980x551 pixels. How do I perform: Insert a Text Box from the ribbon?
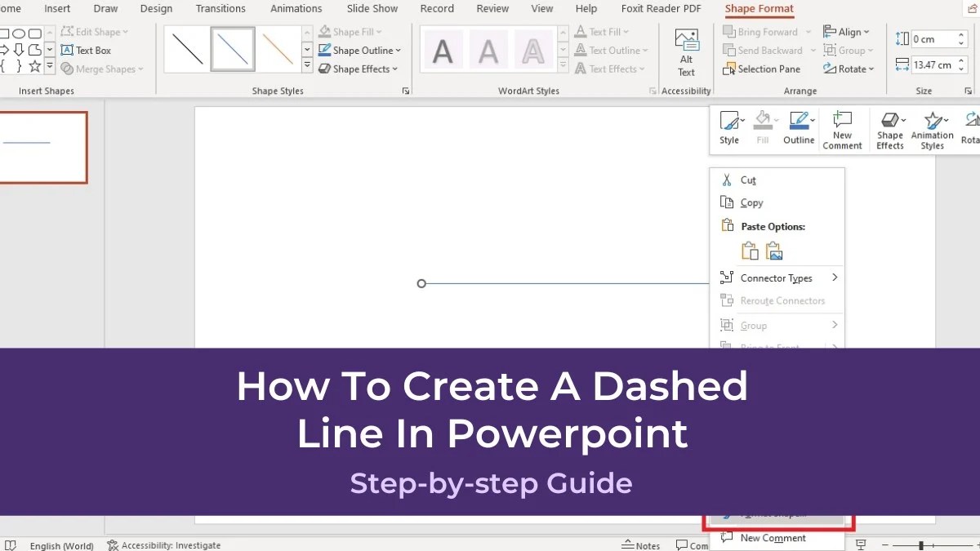(87, 50)
